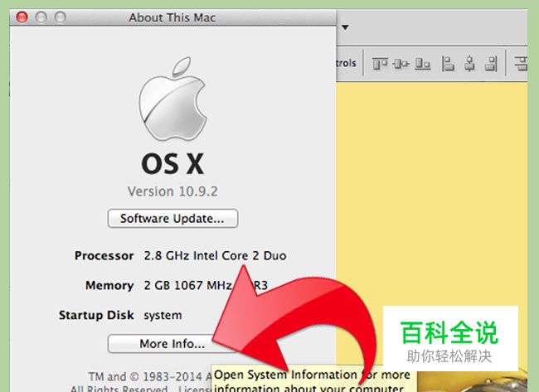The height and width of the screenshot is (392, 539).
Task: Click the Apple logo image
Action: (x=172, y=99)
